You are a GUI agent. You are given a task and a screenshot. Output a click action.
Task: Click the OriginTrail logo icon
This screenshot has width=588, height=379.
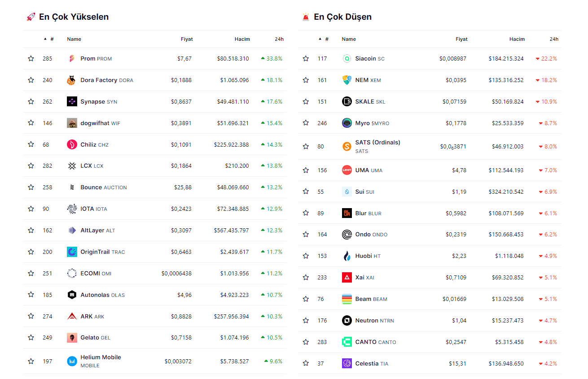tap(72, 252)
